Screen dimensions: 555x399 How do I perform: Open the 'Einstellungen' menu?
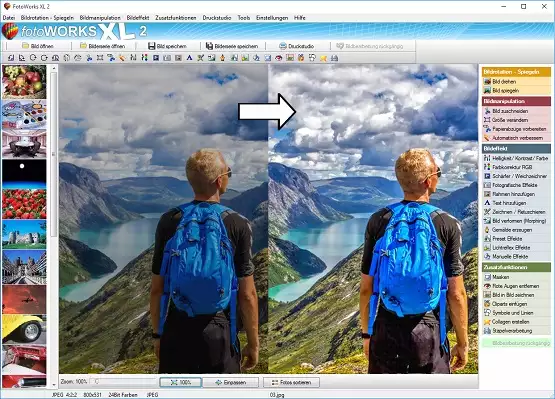(x=272, y=17)
